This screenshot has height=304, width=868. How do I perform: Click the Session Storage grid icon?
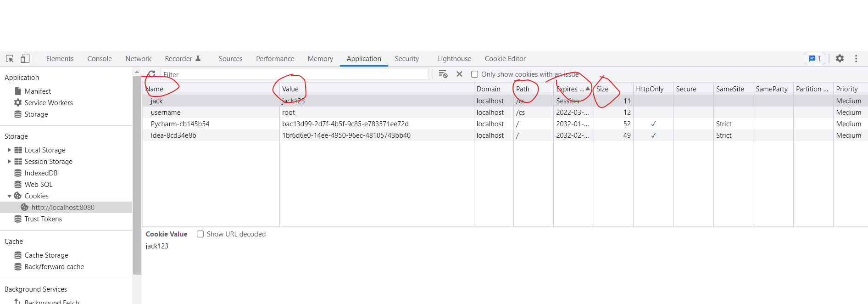(18, 161)
